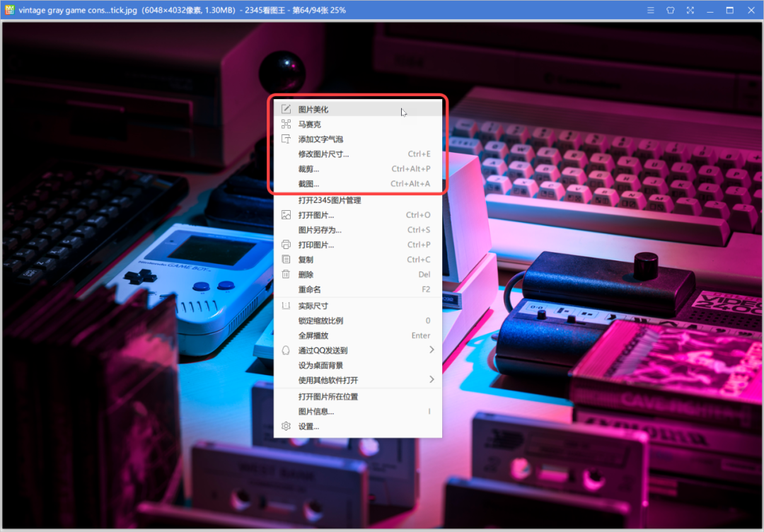
Task: Click the QQ penguin icon in the menu
Action: [286, 350]
